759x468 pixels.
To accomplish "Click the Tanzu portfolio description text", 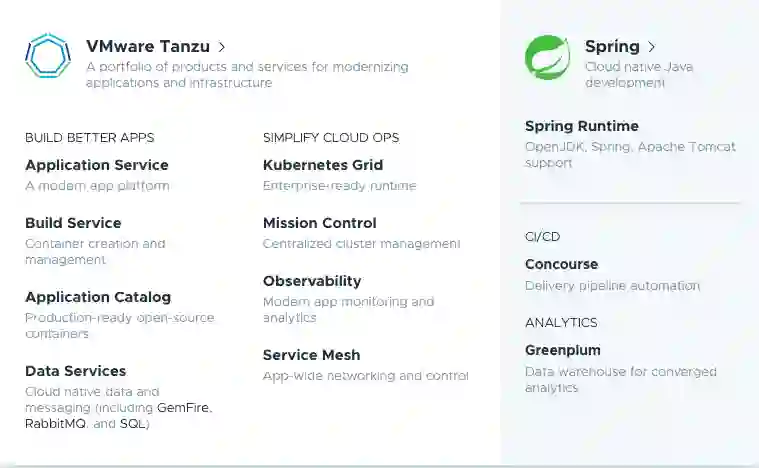I will 247,75.
